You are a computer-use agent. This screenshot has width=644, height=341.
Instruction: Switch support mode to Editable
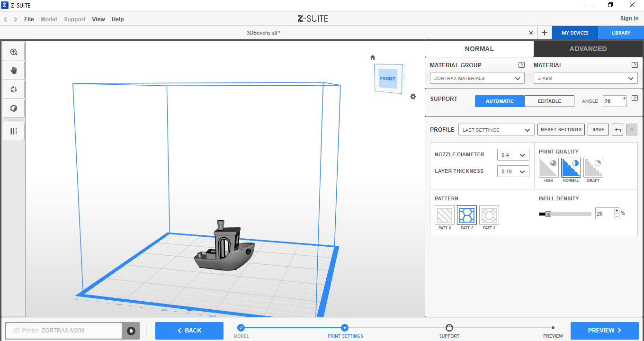(x=549, y=101)
